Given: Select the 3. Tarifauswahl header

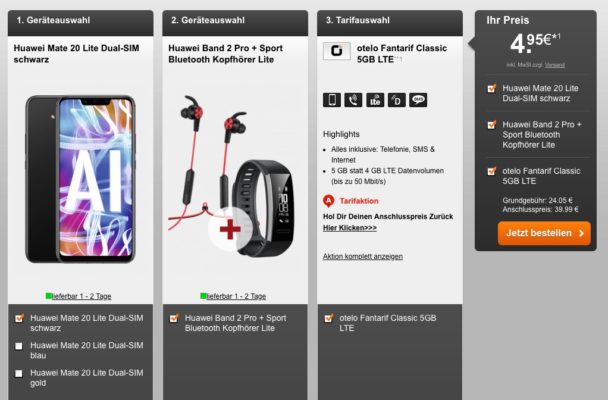Looking at the screenshot, I should point(390,22).
